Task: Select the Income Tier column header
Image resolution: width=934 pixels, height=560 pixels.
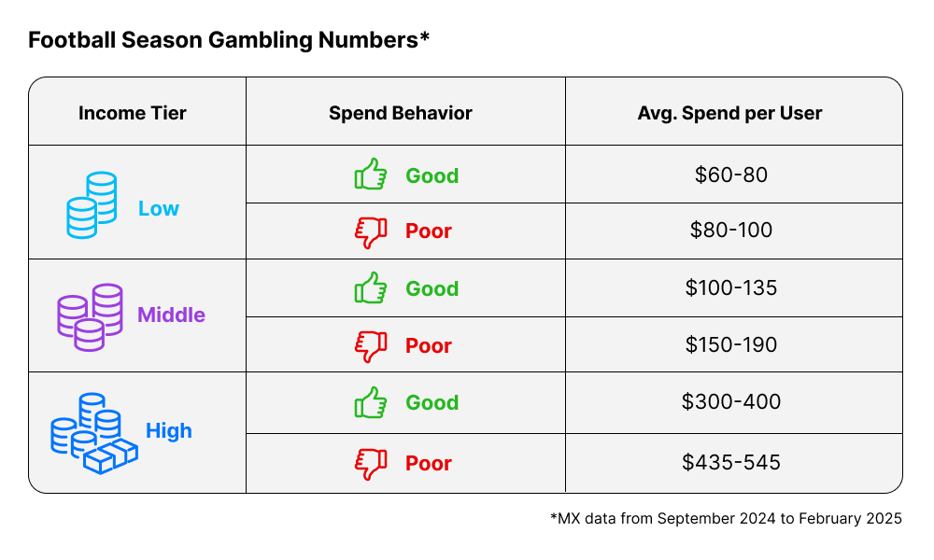Action: click(x=133, y=113)
